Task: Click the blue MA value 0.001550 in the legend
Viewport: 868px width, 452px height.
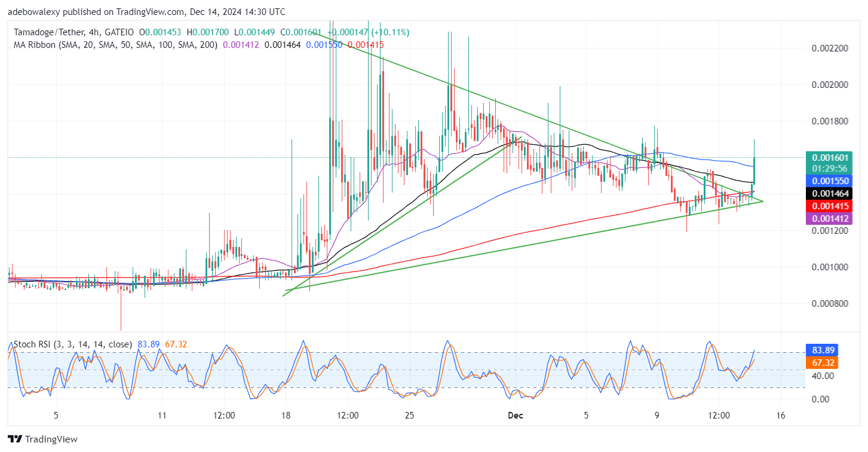Action: point(324,45)
